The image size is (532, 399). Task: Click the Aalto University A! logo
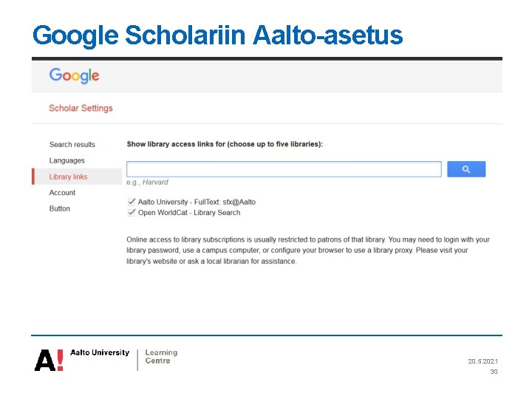click(49, 360)
